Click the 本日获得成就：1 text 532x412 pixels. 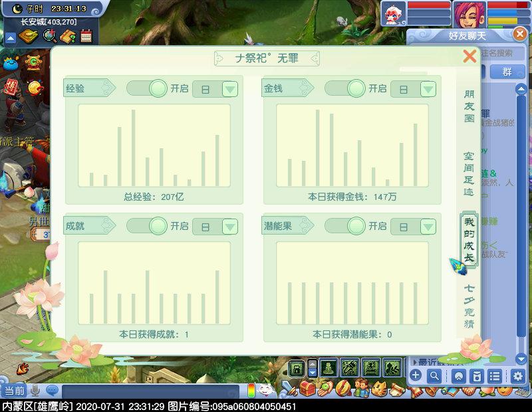[154, 335]
